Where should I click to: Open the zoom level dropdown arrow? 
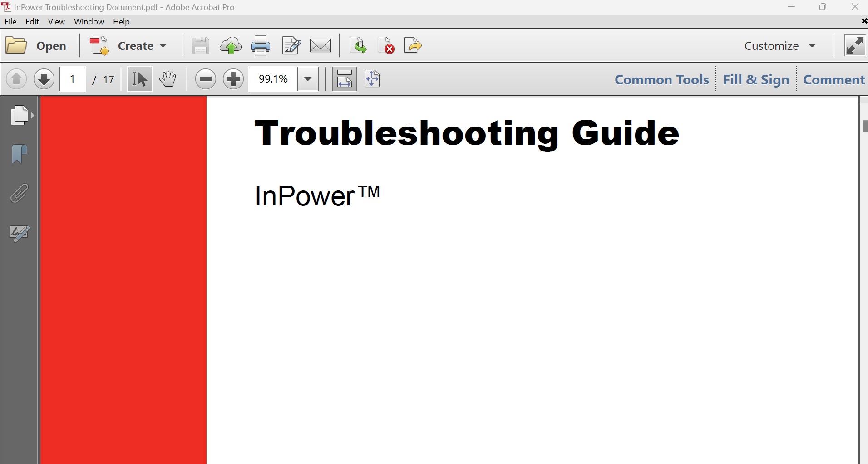[308, 79]
